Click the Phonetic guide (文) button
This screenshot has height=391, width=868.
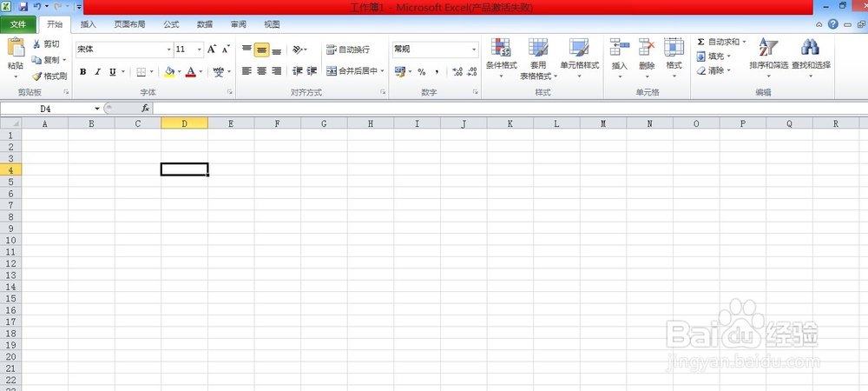(x=219, y=71)
